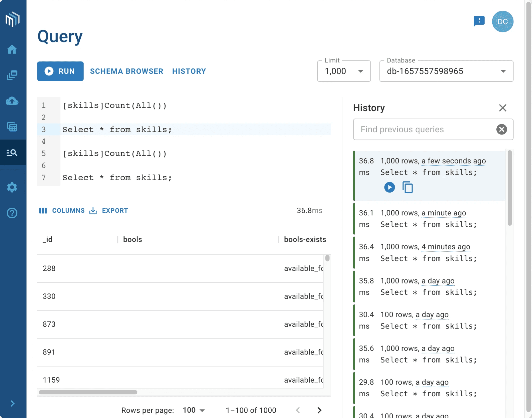Open Settings gear in the sidebar
Image resolution: width=532 pixels, height=418 pixels.
[12, 187]
